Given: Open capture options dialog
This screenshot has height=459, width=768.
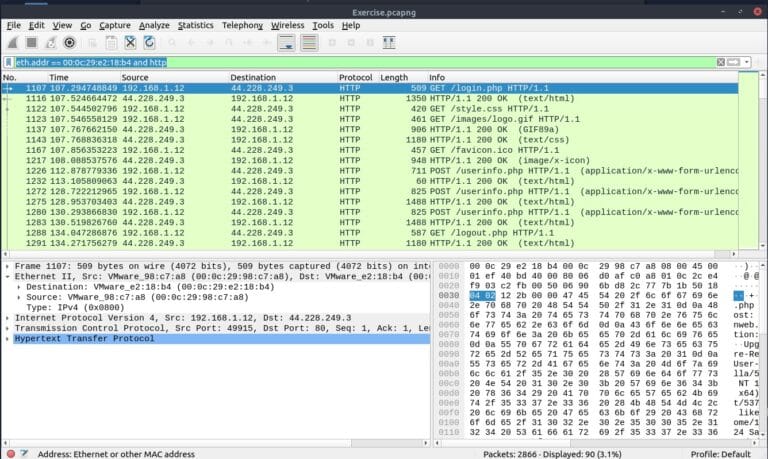Looking at the screenshot, I should [70, 43].
